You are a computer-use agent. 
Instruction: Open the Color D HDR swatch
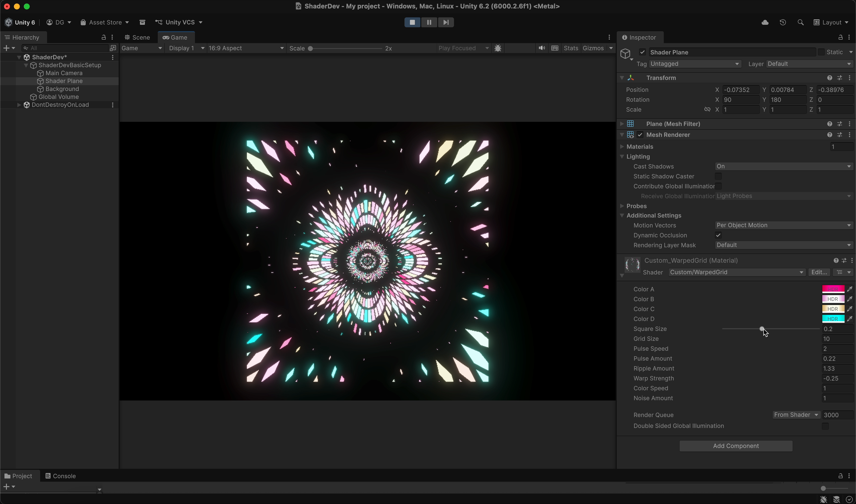pyautogui.click(x=833, y=319)
